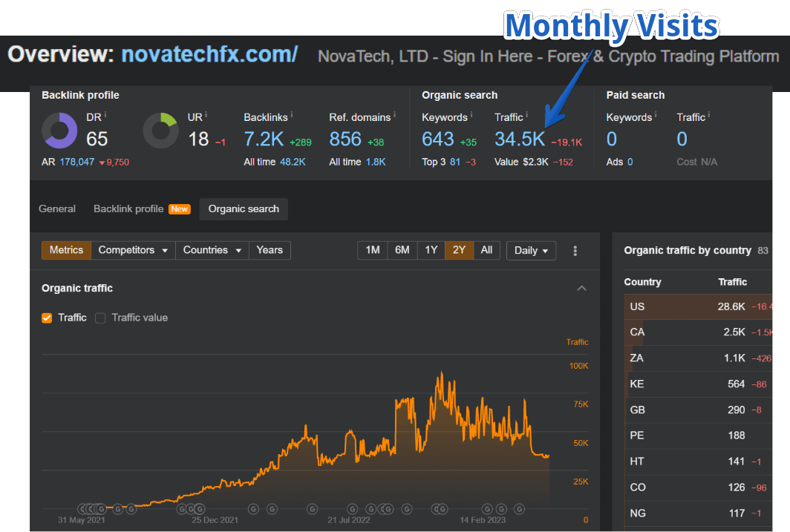This screenshot has height=532, width=790.
Task: Click the paid search Keywords 0 value
Action: coord(612,139)
